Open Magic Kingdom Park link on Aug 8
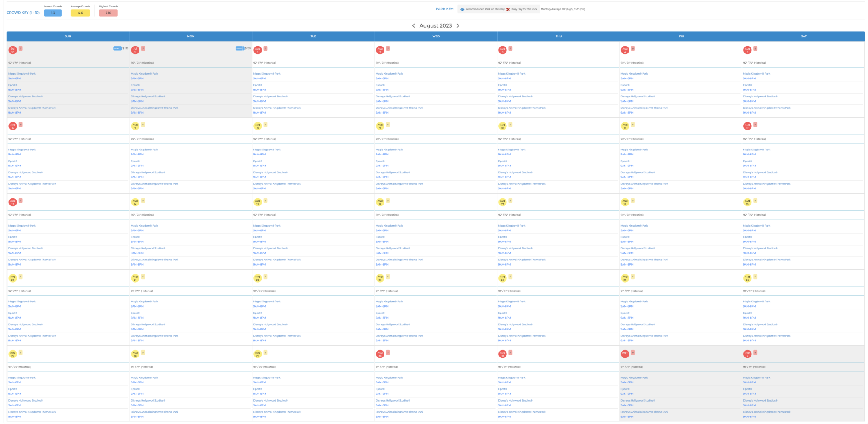The width and height of the screenshot is (868, 424). (x=267, y=150)
